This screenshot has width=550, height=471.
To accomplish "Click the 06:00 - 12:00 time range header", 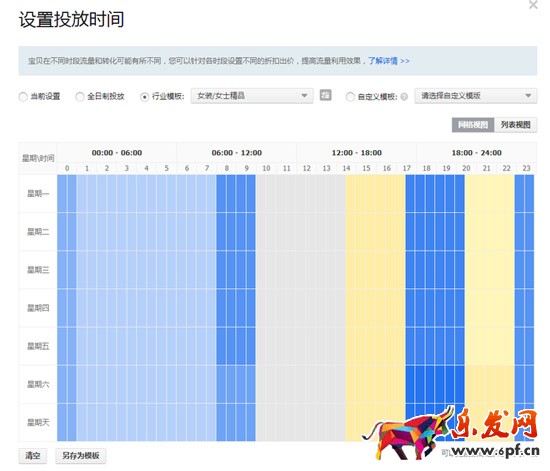I will pos(237,153).
